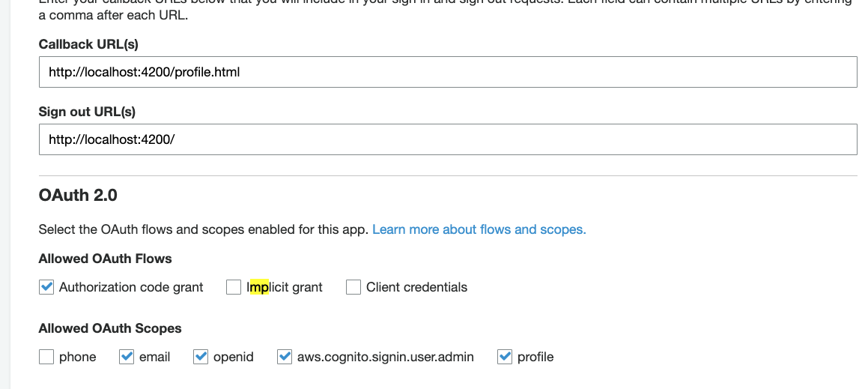Disable the openid scope checkbox
The image size is (868, 389).
(201, 357)
